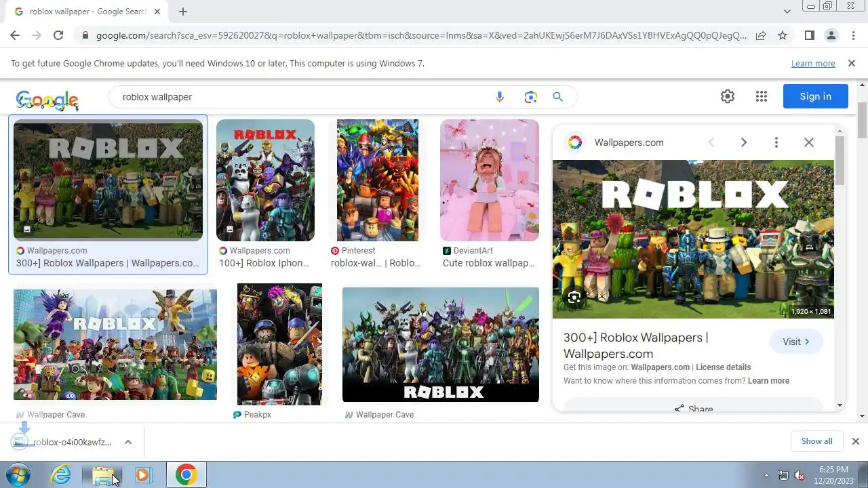The height and width of the screenshot is (488, 868).
Task: Click the padlock site info icon
Action: (x=85, y=35)
